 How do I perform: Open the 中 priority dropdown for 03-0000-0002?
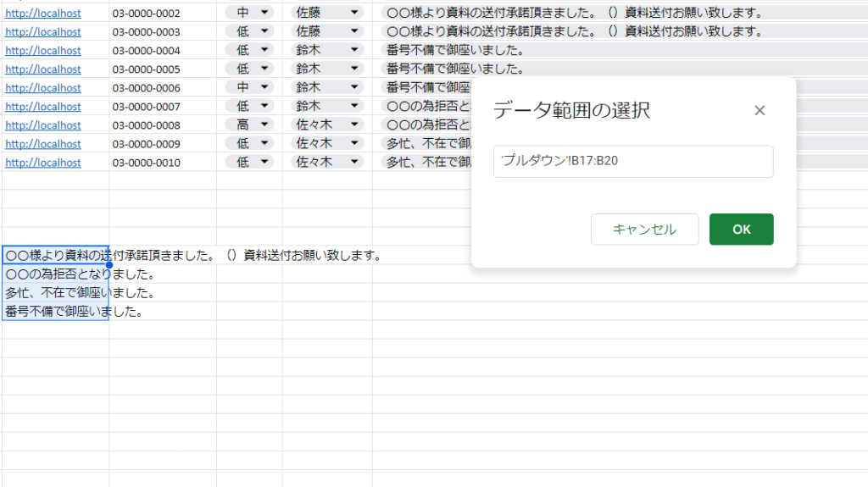264,14
